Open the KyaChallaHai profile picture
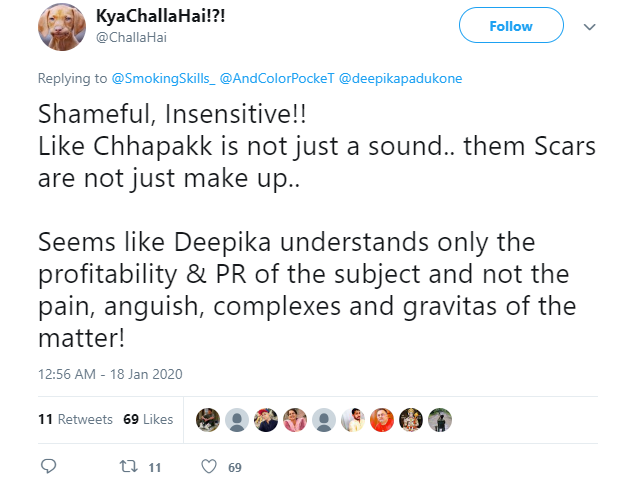Image resolution: width=636 pixels, height=488 pixels. [x=62, y=27]
